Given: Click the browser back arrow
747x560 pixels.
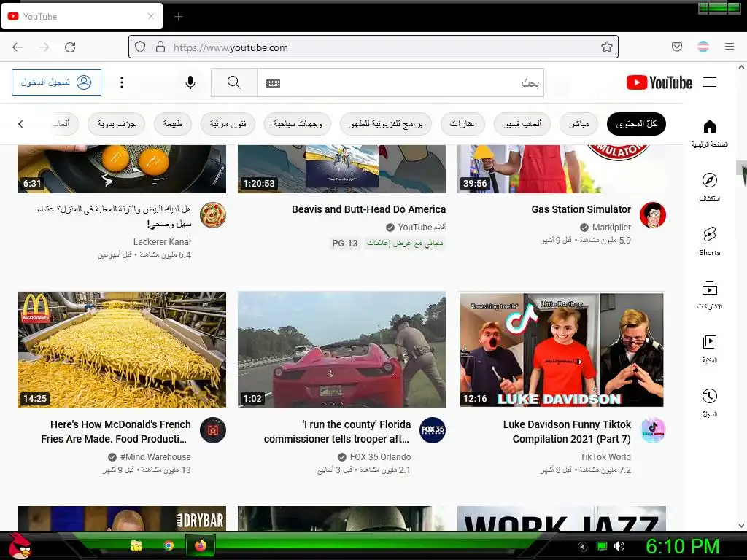Looking at the screenshot, I should (x=18, y=47).
